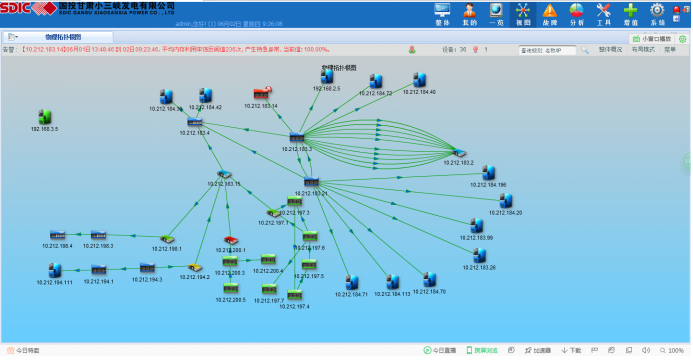Select the green server node 192.168.3.5

coord(45,117)
